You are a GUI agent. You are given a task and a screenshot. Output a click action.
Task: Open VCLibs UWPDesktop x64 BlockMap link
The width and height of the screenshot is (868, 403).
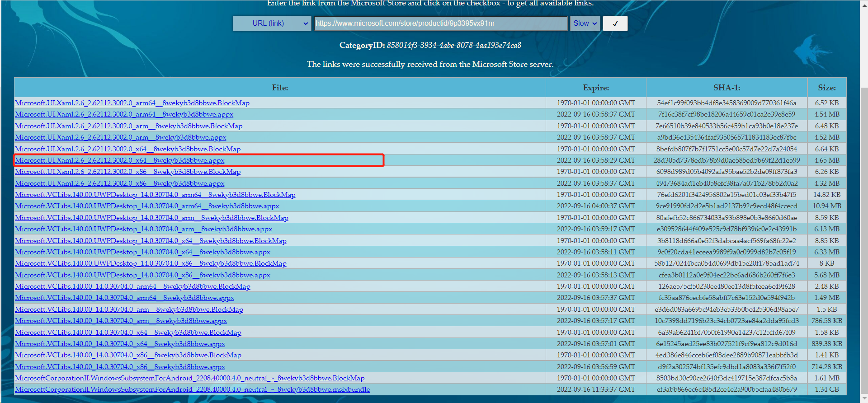151,241
